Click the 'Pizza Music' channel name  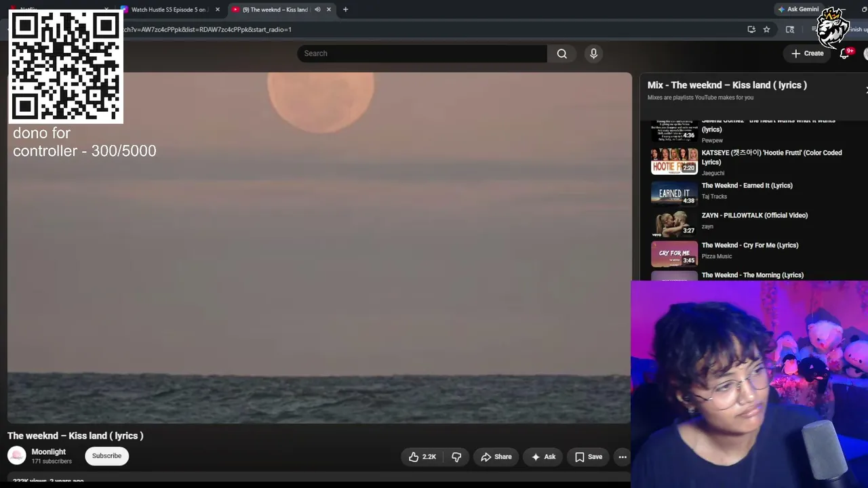[x=717, y=256]
